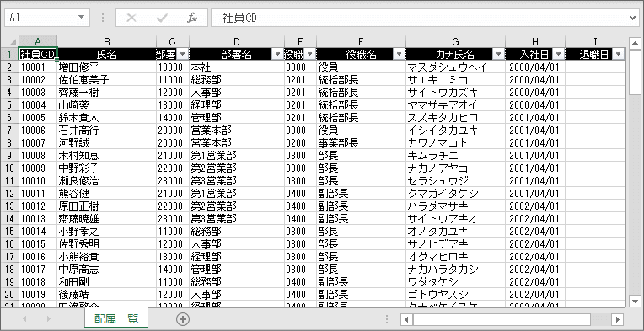Open filter dropdown for 退職日 column
This screenshot has width=644, height=331.
(x=619, y=54)
